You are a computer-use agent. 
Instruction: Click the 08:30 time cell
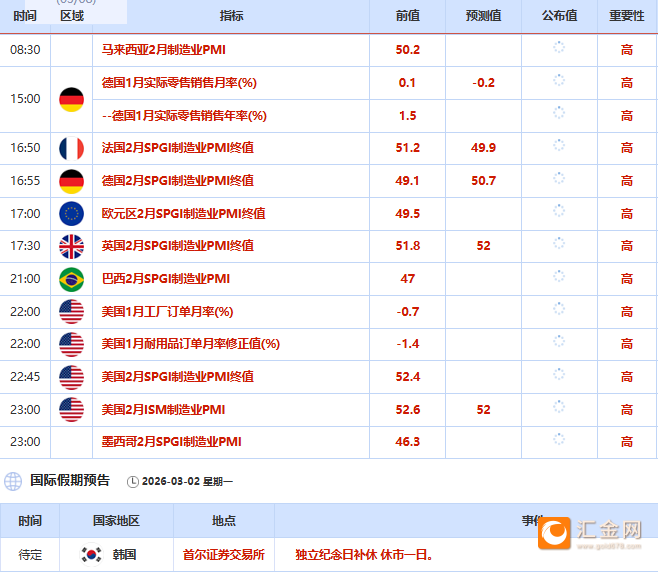click(25, 50)
